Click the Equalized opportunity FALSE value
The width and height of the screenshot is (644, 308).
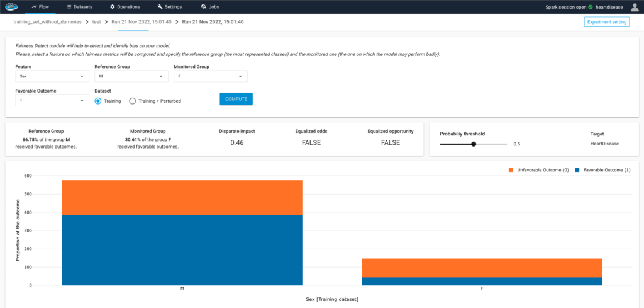(390, 143)
